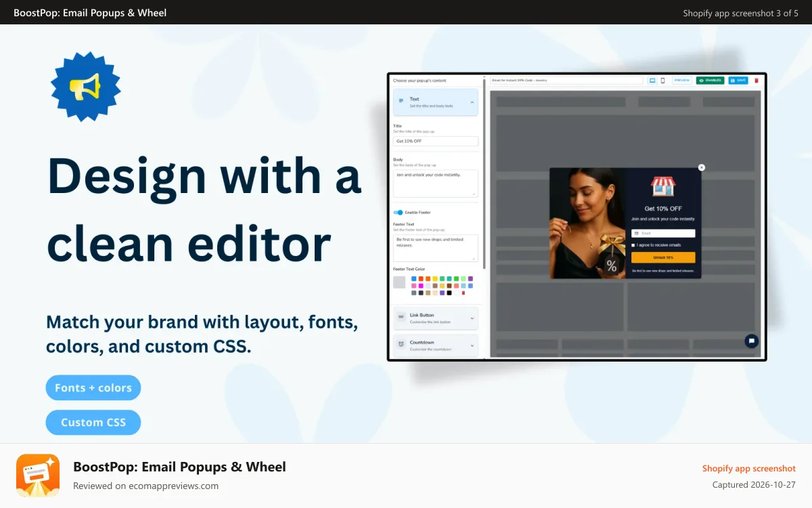Click the blue megaphone badge

point(86,86)
